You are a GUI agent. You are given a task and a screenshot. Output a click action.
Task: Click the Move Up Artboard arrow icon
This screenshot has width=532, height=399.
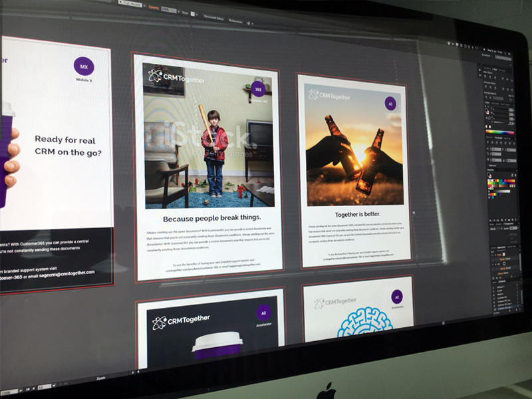click(509, 310)
